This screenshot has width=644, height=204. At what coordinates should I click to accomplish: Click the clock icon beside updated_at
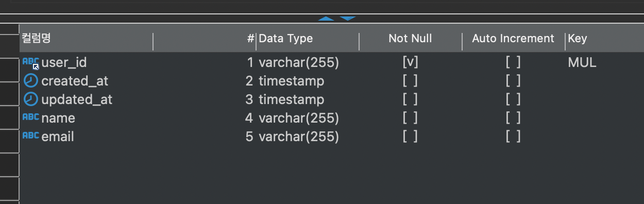31,99
